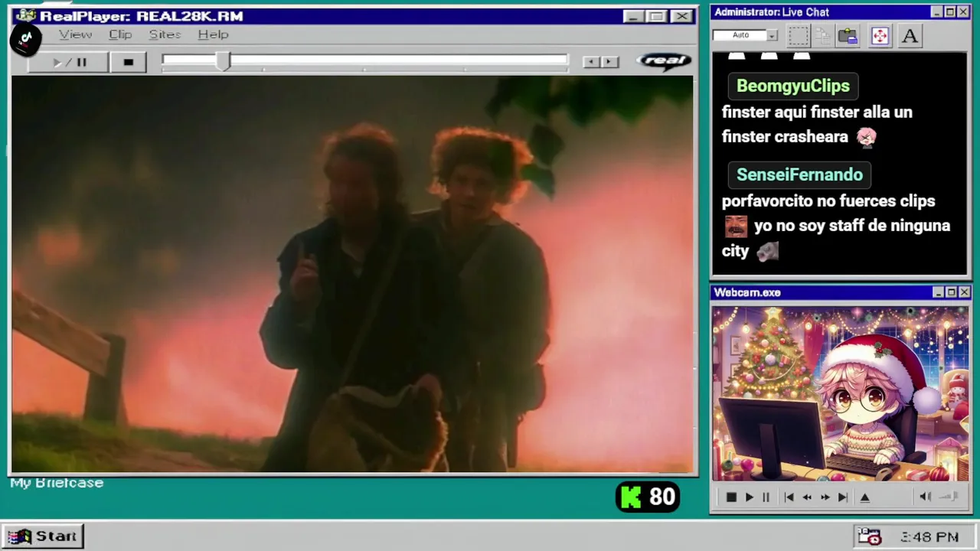Viewport: 980px width, 551px height.
Task: Click the My Briefcase desktop label
Action: [57, 483]
